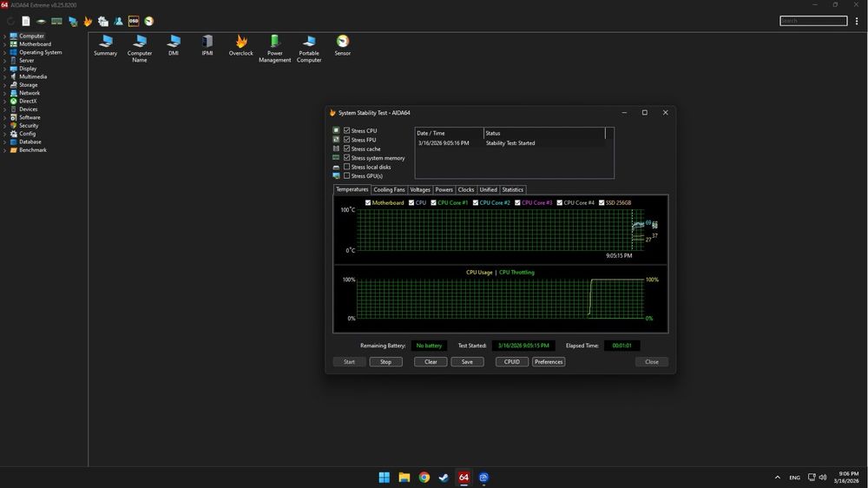The image size is (868, 488).
Task: Open File Explorer from the taskbar
Action: (404, 477)
